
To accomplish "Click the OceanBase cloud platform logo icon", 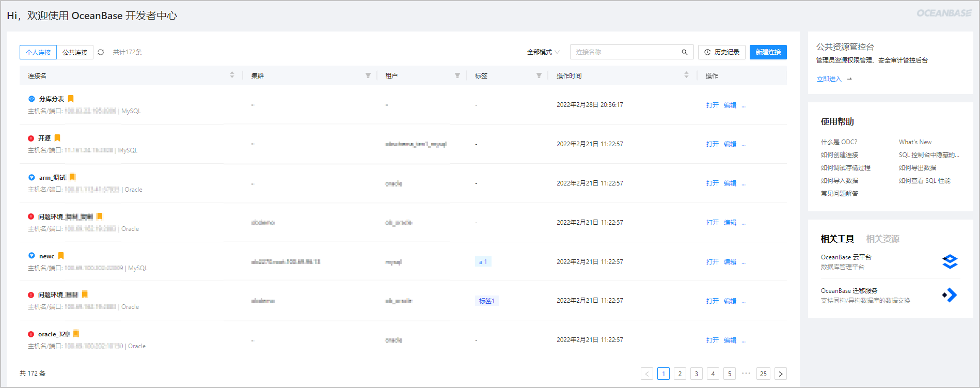I will (950, 261).
